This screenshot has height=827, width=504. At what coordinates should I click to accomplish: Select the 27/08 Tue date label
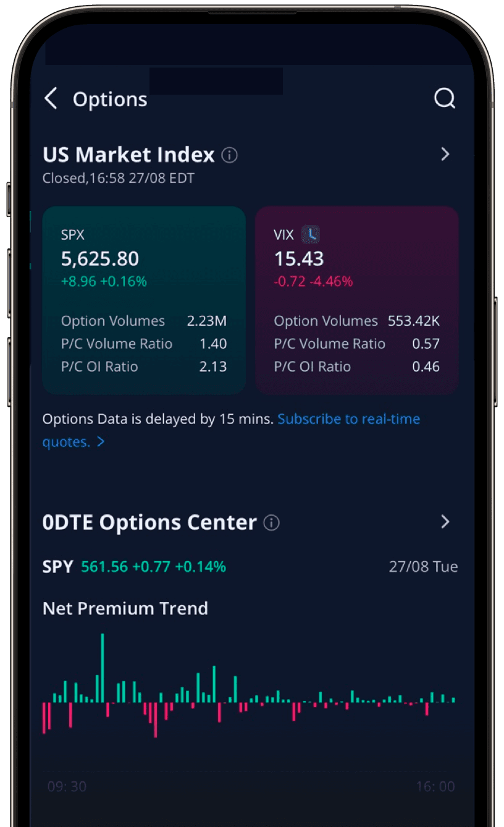(423, 567)
